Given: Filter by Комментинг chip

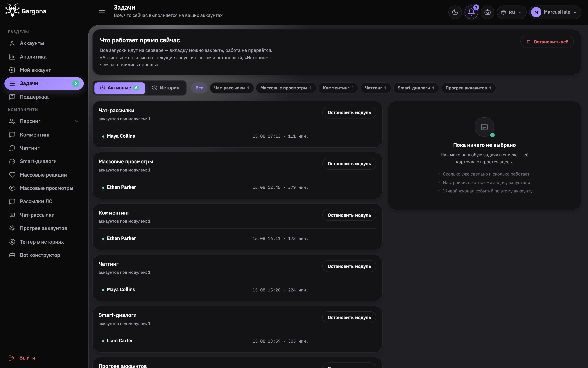Looking at the screenshot, I should (338, 88).
